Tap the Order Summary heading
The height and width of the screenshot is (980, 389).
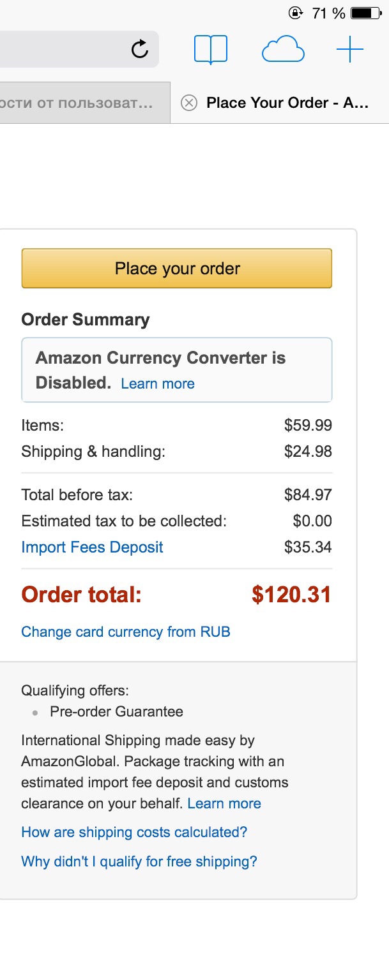point(86,320)
